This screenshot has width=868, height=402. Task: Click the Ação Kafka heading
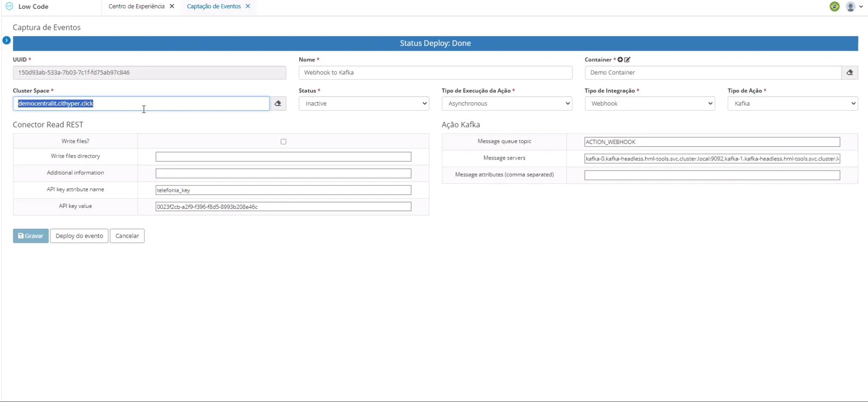[x=461, y=125]
